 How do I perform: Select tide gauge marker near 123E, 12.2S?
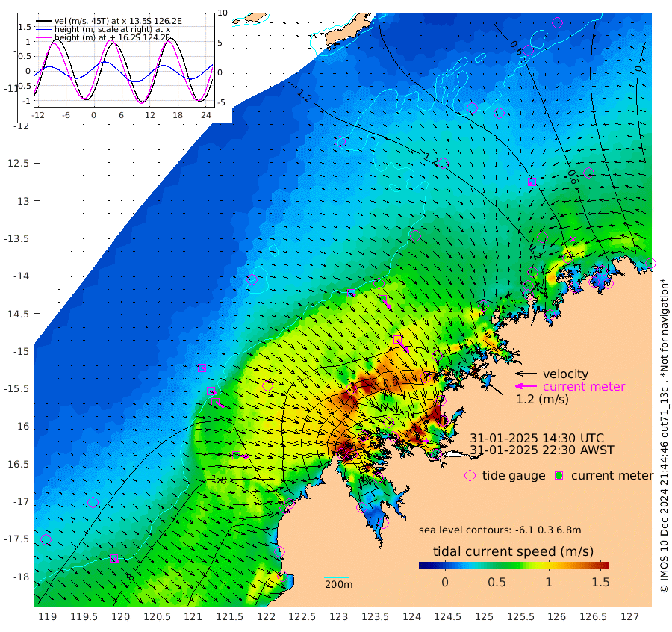click(340, 141)
